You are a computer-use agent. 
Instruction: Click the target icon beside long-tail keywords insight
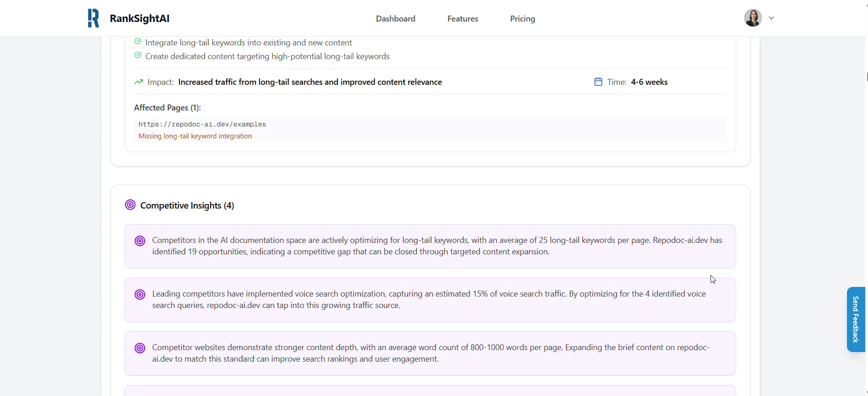point(140,241)
